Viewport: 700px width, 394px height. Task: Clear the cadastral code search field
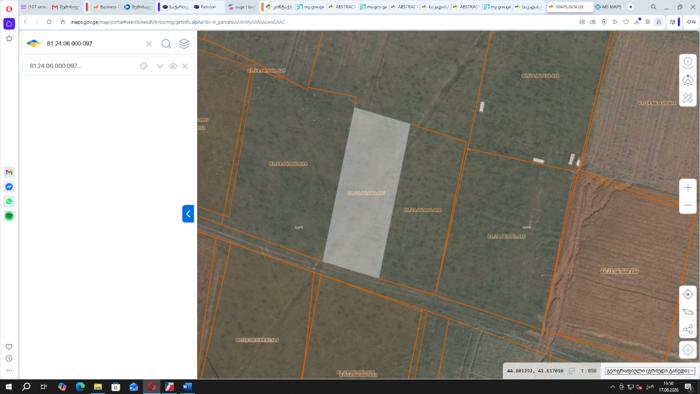[x=149, y=44]
